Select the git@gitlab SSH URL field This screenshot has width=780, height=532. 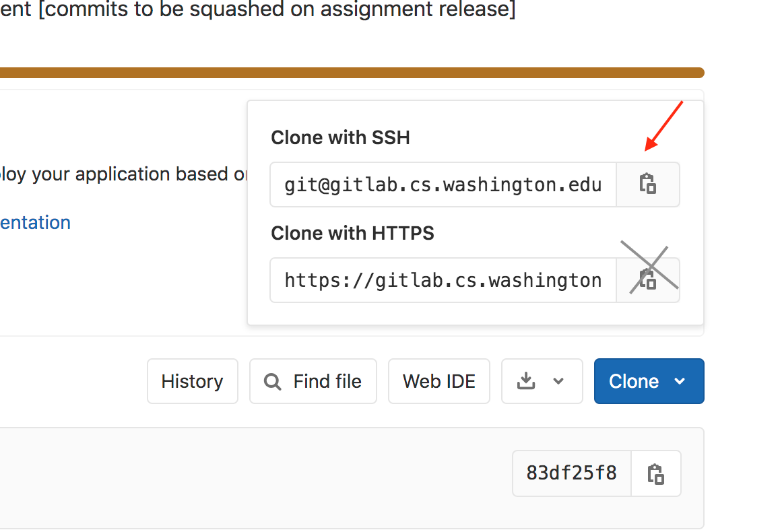(x=443, y=185)
